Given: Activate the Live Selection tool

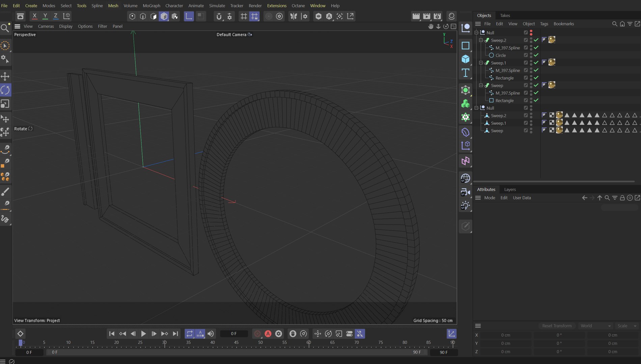Looking at the screenshot, I should 5,45.
